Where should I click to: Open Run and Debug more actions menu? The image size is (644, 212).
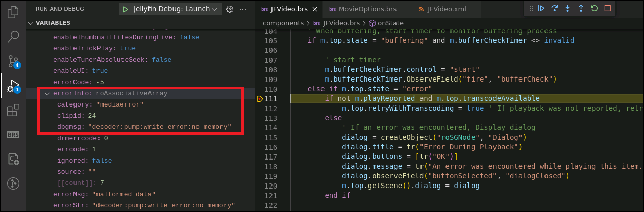[243, 9]
